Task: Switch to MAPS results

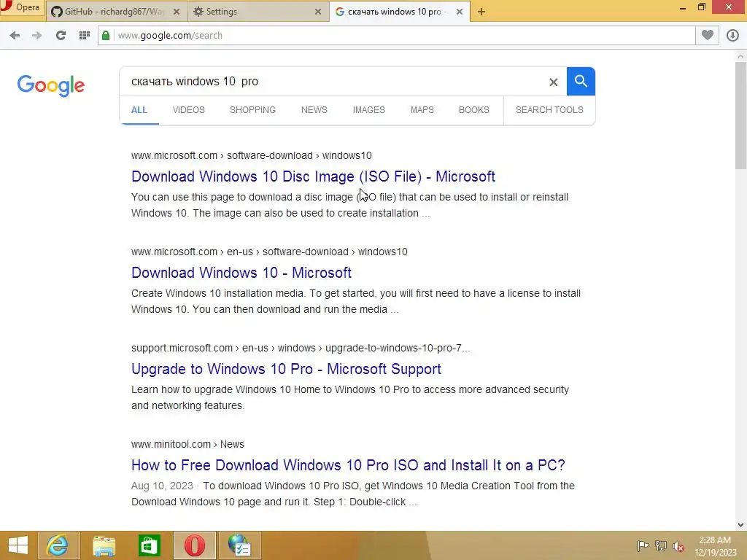Action: coord(422,110)
